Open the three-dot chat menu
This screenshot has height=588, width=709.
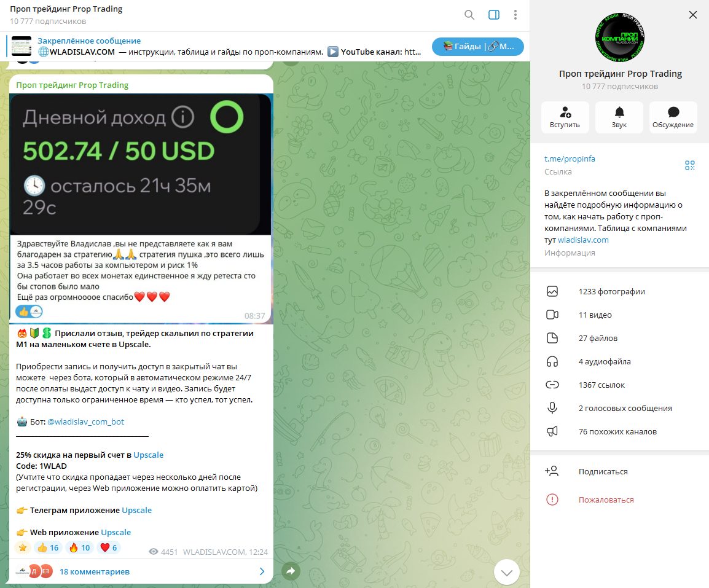(x=515, y=15)
